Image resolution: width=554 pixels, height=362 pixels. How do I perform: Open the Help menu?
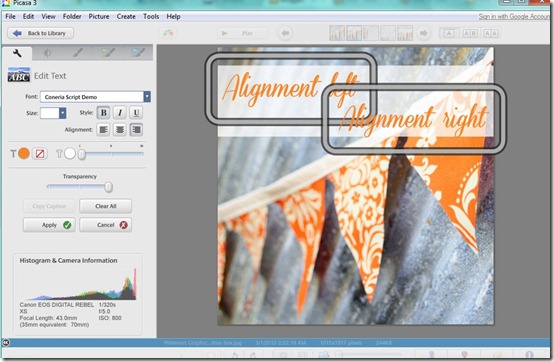point(173,17)
